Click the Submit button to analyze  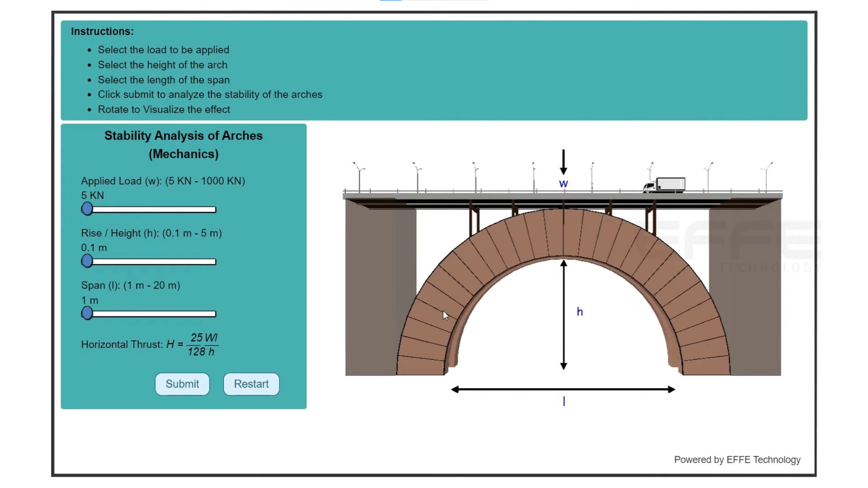183,384
